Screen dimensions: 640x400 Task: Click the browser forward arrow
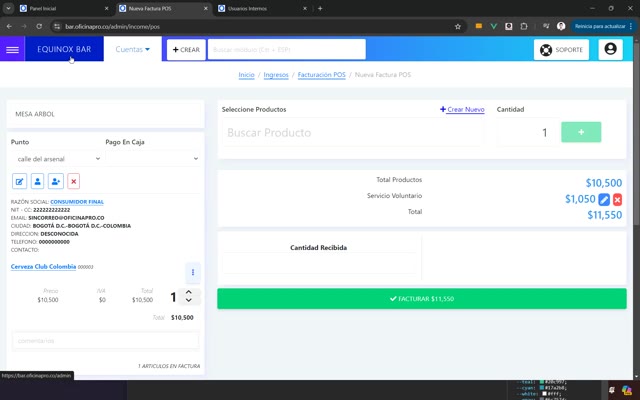[x=24, y=26]
